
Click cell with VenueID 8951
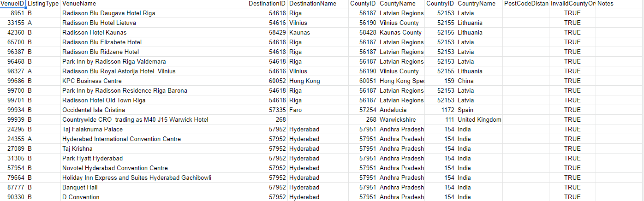pyautogui.click(x=13, y=13)
